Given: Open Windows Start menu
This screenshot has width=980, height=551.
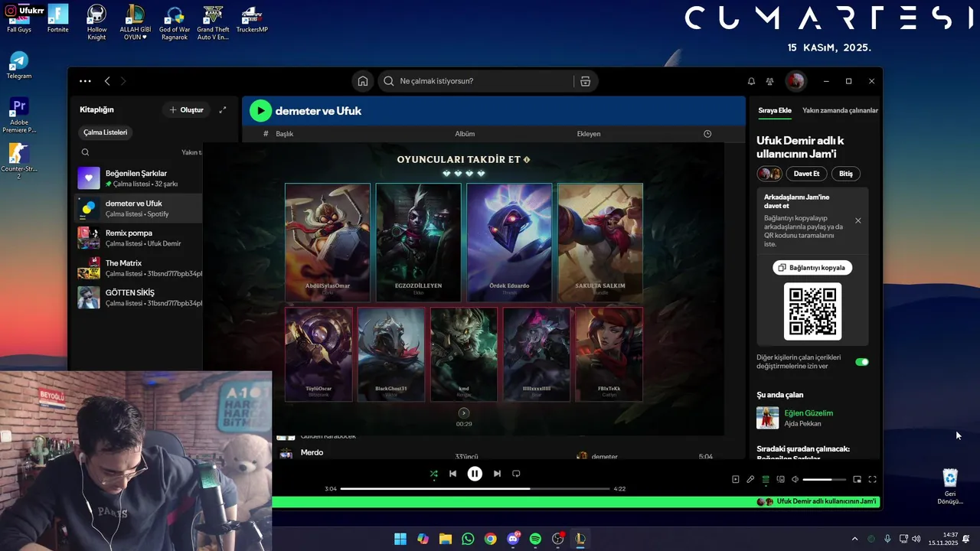Looking at the screenshot, I should click(x=400, y=539).
